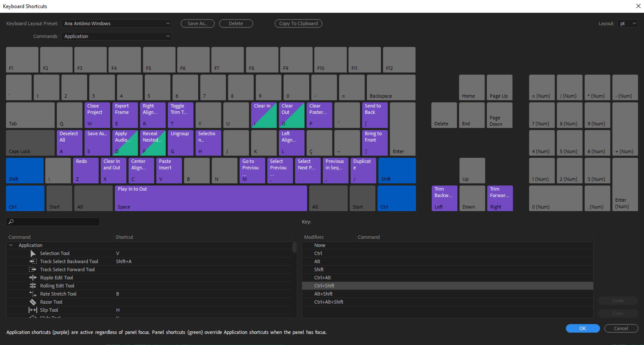Select the Left arrow key Trim Backward
Viewport: 644px width, 345px height.
tap(445, 198)
